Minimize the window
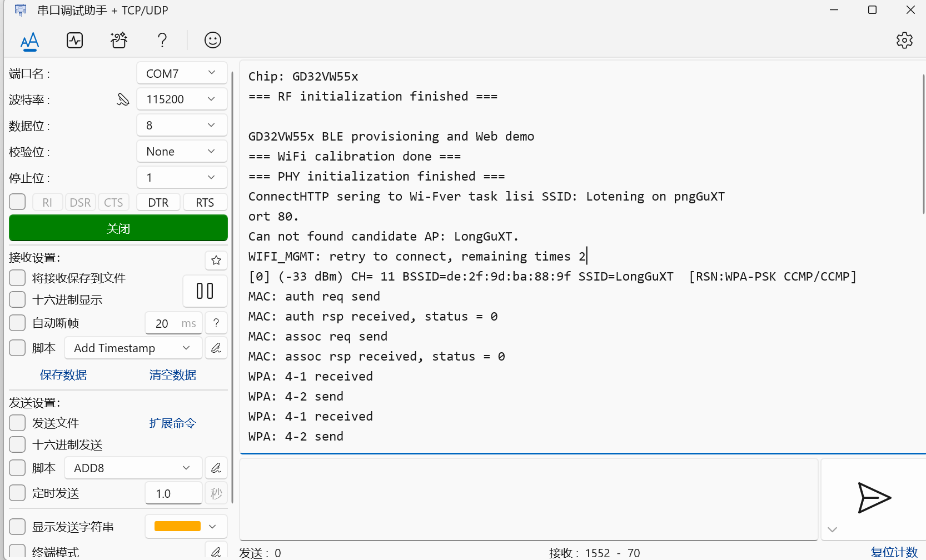The height and width of the screenshot is (560, 926). pyautogui.click(x=834, y=10)
